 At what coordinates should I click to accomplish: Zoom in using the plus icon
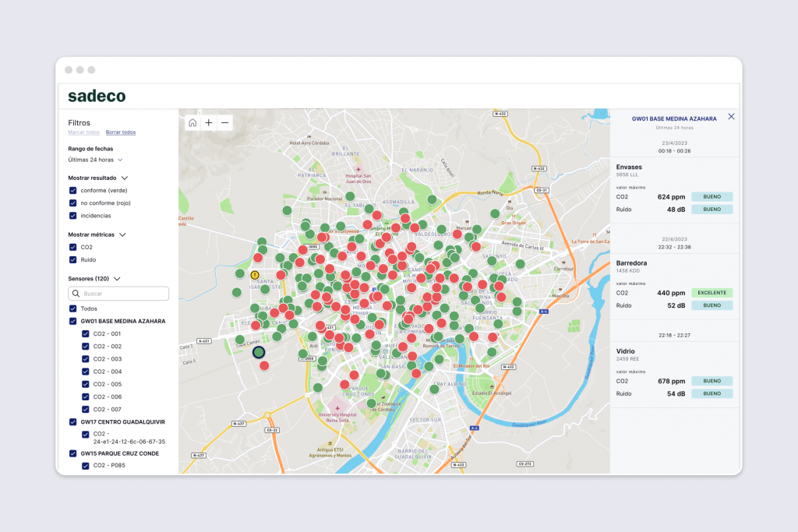pos(208,122)
